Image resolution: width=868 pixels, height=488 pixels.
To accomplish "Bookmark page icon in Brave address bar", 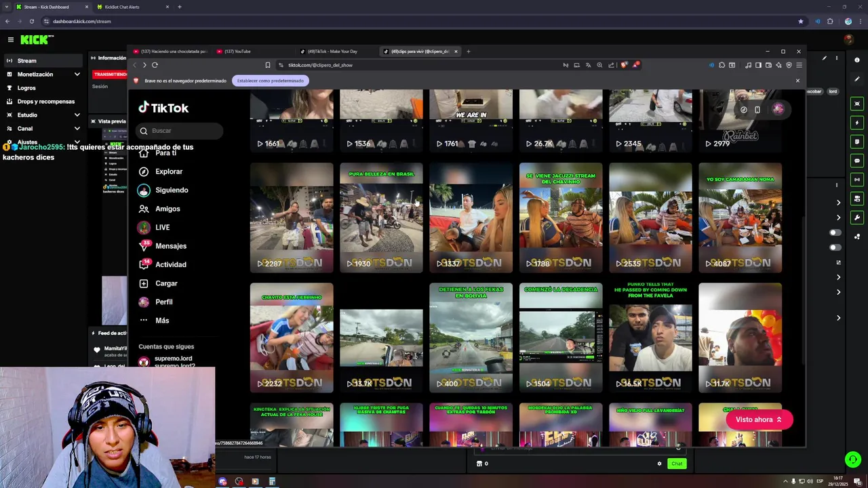I will click(x=267, y=65).
